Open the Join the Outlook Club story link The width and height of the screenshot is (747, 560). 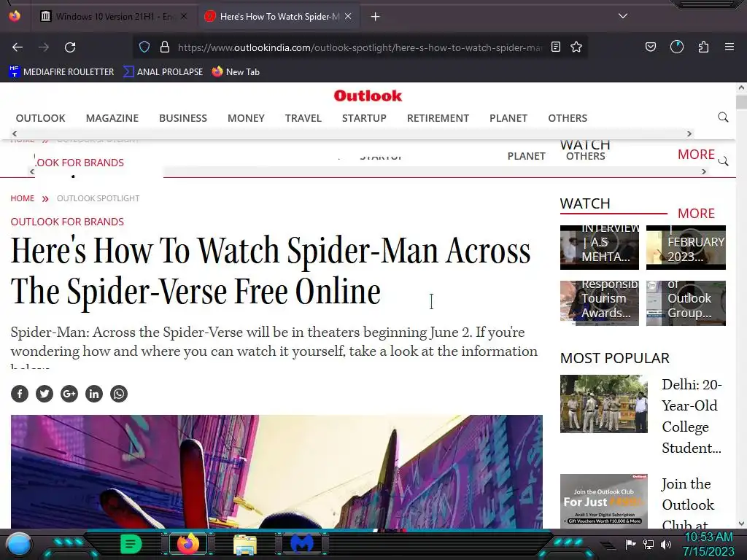(x=688, y=504)
